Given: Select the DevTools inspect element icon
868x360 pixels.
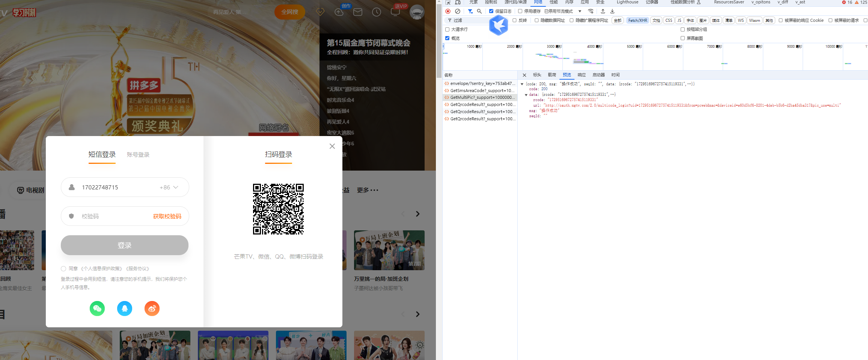Looking at the screenshot, I should tap(448, 2).
